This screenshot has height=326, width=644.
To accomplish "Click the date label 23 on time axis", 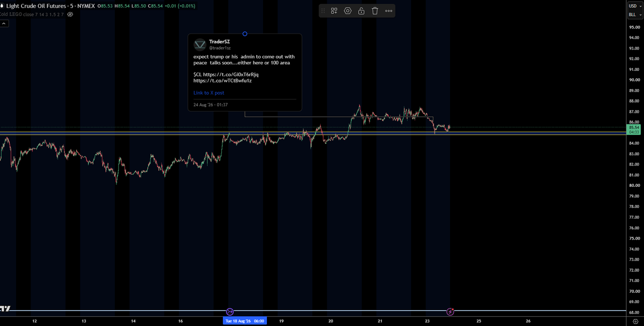I will pos(427,321).
